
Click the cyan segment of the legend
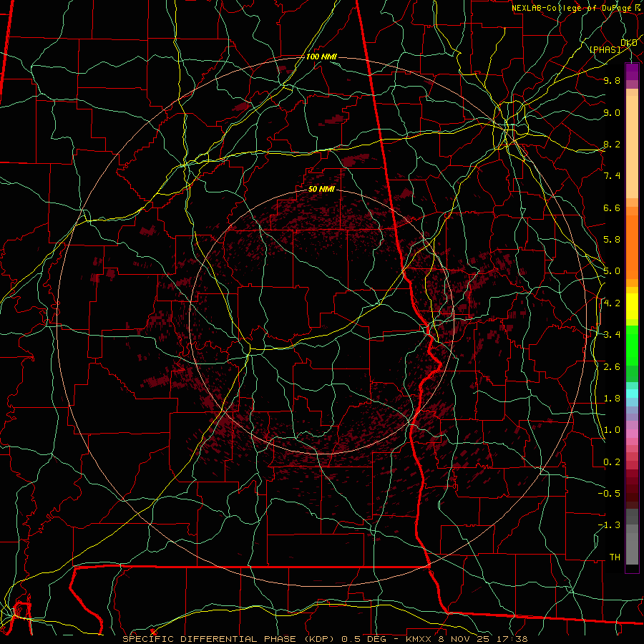click(632, 394)
